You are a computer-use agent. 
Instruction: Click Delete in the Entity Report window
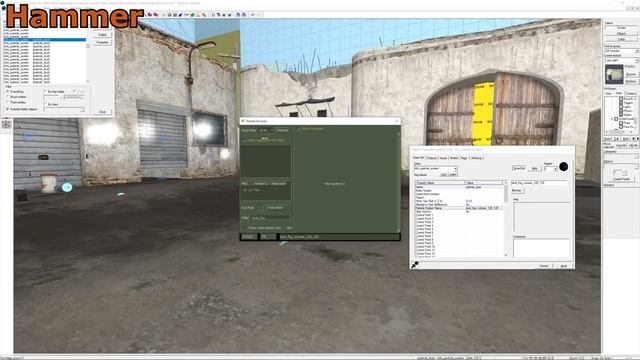[102, 35]
